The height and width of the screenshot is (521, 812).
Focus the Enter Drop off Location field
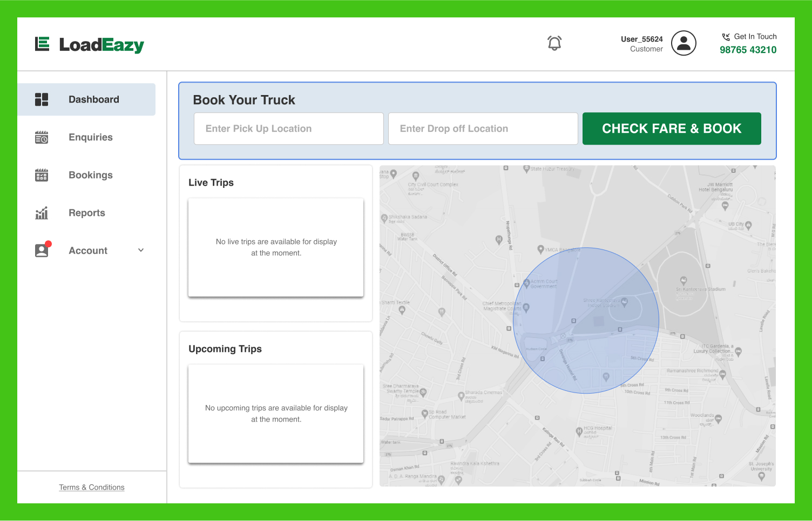click(483, 128)
